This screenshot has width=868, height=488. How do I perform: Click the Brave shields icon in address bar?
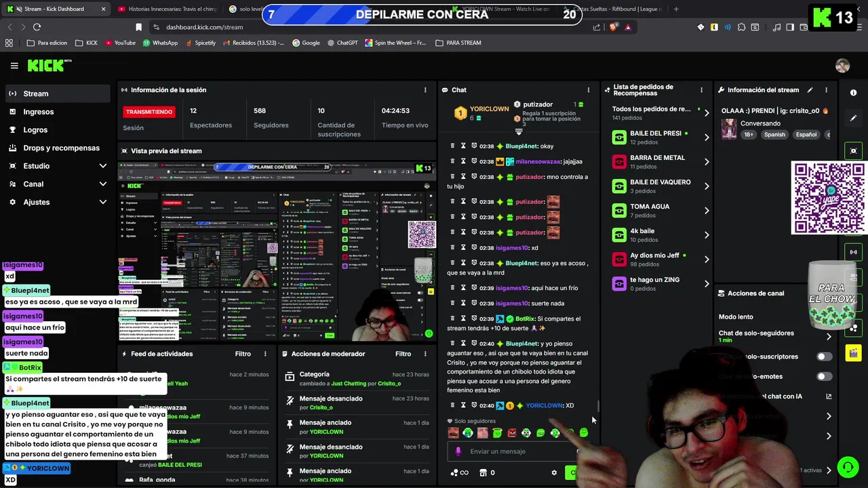click(613, 27)
